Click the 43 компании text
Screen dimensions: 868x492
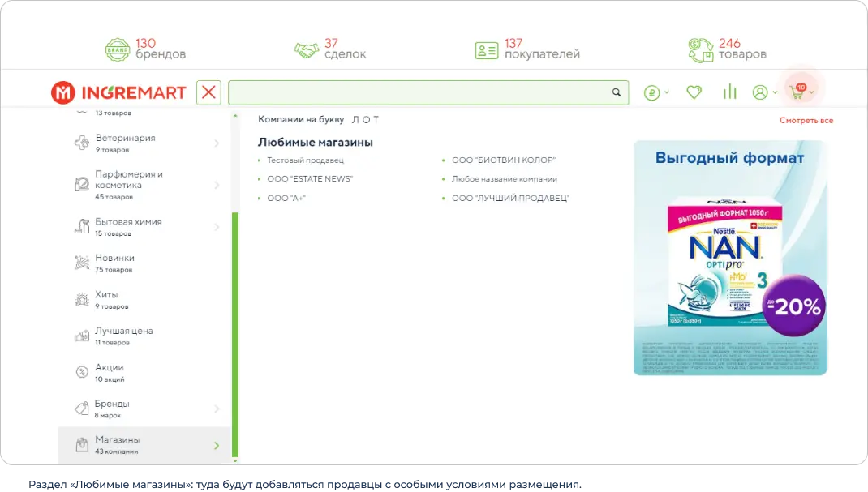[x=116, y=451]
